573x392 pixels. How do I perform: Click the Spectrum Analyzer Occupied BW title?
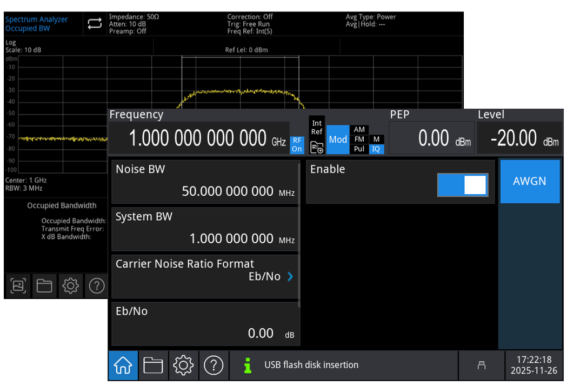point(37,24)
